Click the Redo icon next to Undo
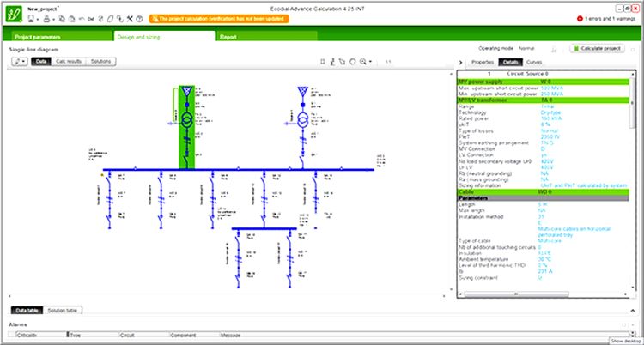The height and width of the screenshot is (345, 644). click(90, 19)
